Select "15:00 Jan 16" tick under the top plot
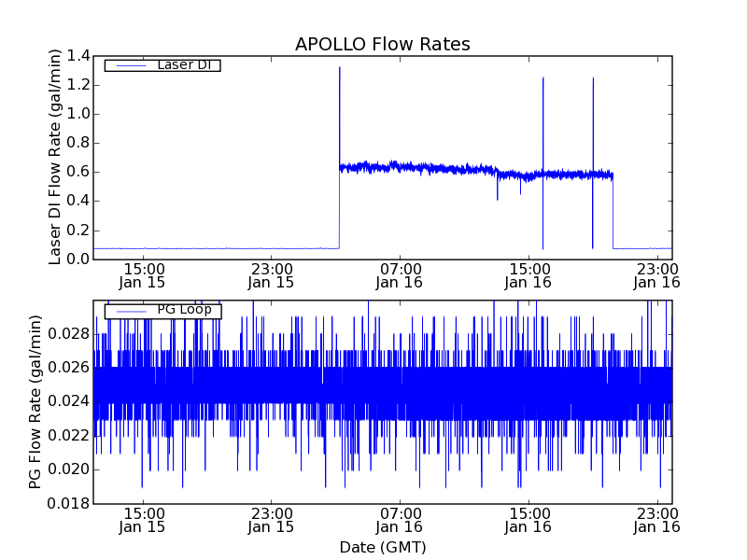Image resolution: width=747 pixels, height=560 pixels. pyautogui.click(x=529, y=274)
